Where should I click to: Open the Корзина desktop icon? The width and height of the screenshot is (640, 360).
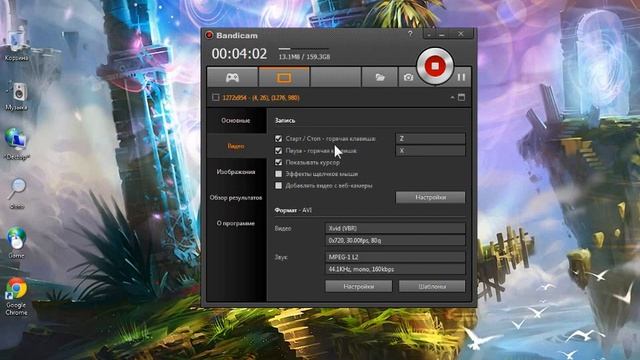pos(16,46)
